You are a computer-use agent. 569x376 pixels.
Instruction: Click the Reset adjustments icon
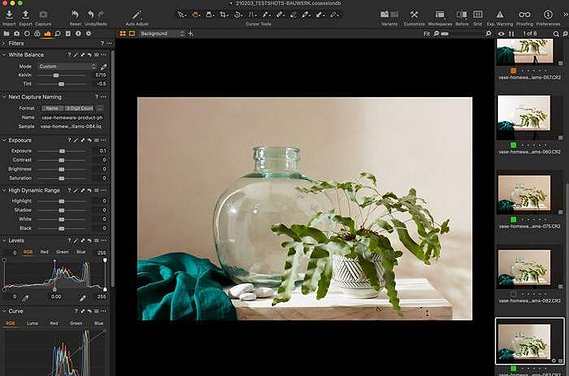pos(75,15)
